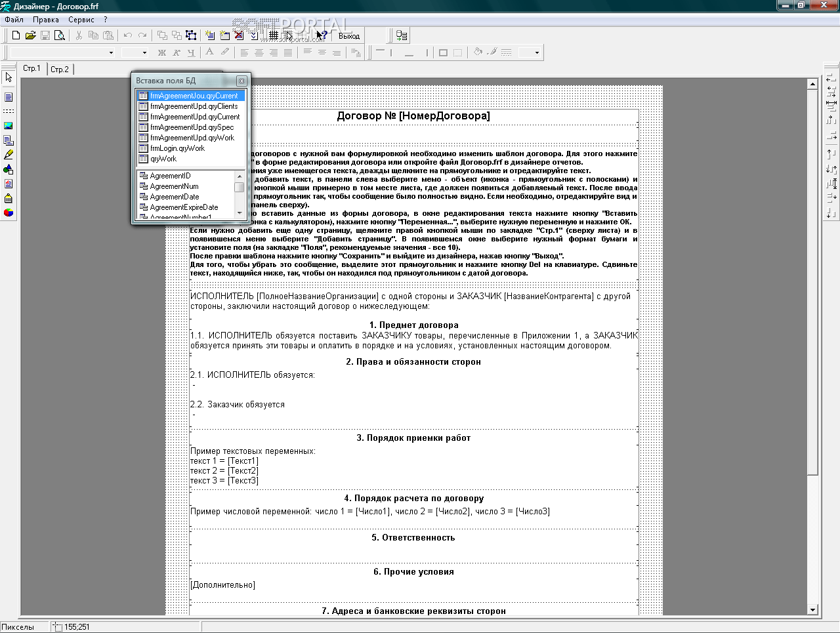
Task: Select '4. Порядок расчета по договору' heading
Action: 413,498
